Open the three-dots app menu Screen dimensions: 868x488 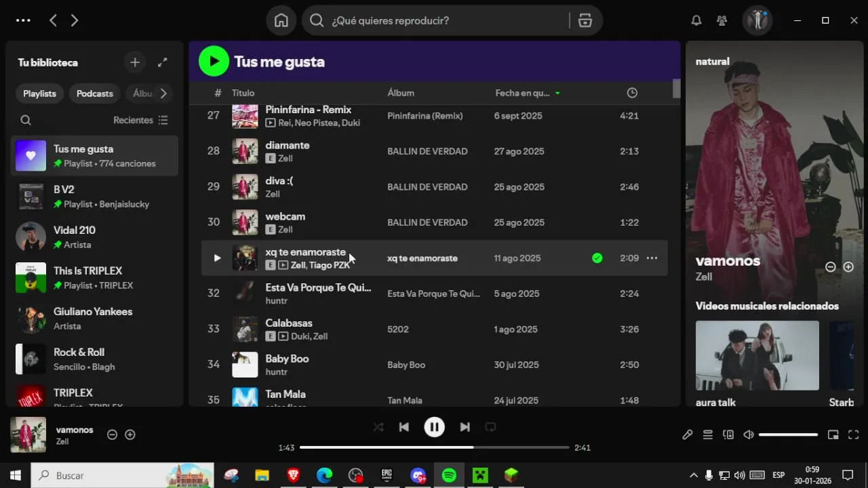coord(23,20)
